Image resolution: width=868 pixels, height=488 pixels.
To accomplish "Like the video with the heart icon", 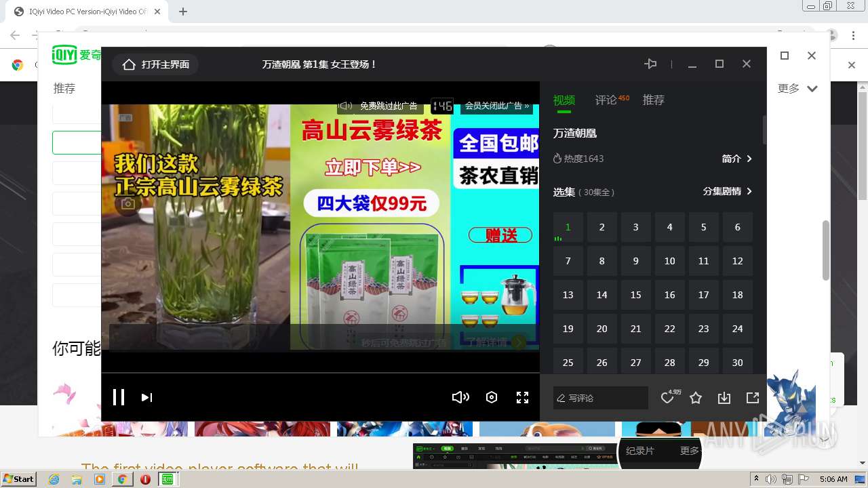I will tap(667, 398).
